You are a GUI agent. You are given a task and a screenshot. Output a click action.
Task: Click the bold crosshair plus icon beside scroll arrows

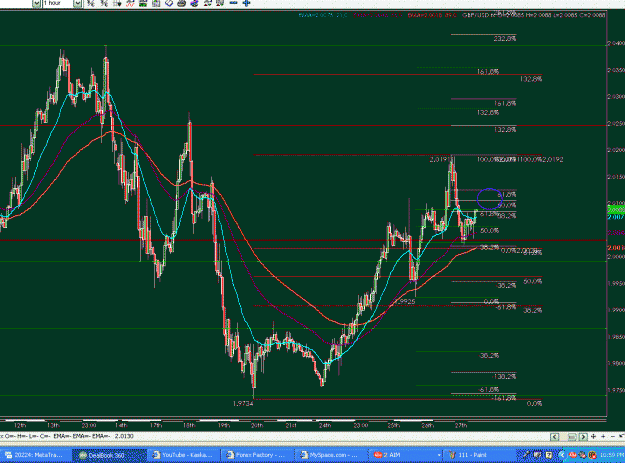point(594,436)
